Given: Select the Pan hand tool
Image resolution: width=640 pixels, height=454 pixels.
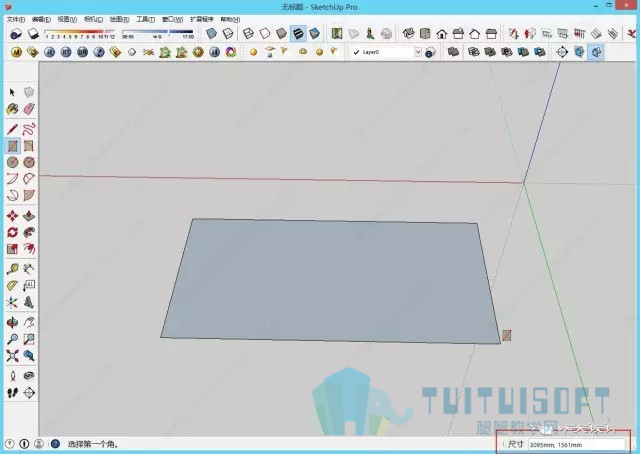Looking at the screenshot, I should coord(29,323).
